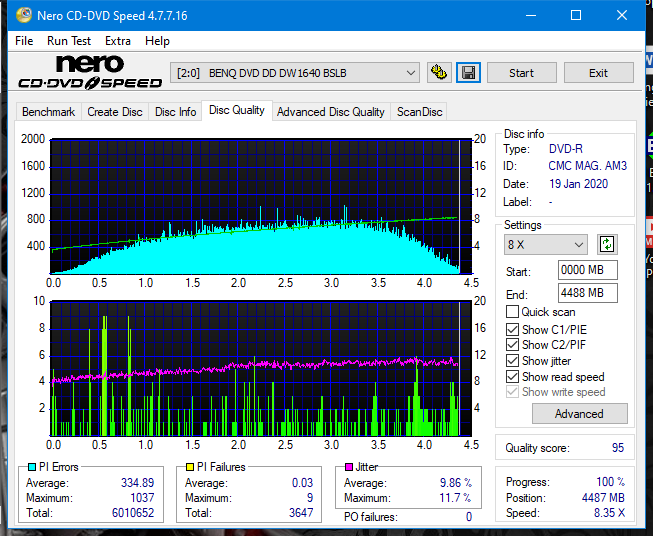Click the Progress 100 % value

[x=611, y=482]
